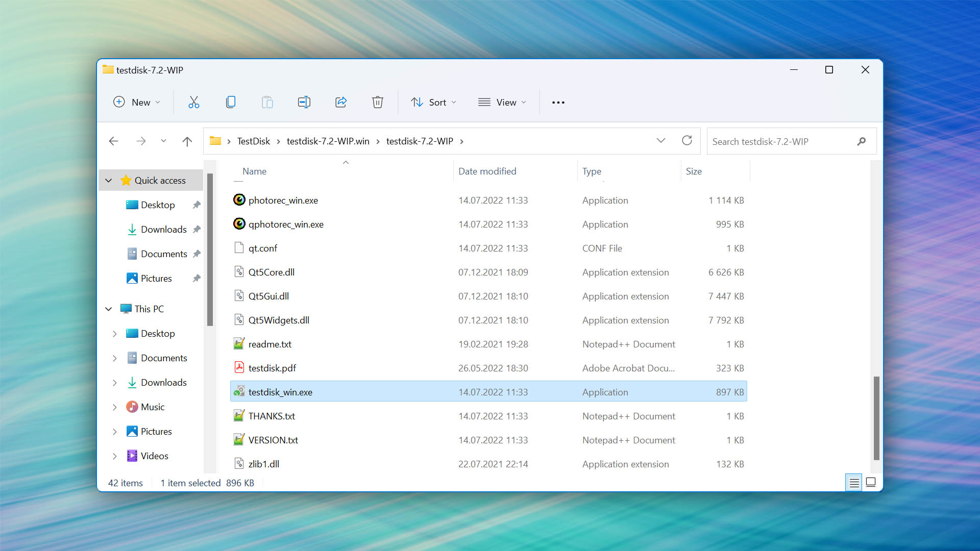980x551 pixels.
Task: Expand the Sort options dropdown
Action: tap(433, 102)
